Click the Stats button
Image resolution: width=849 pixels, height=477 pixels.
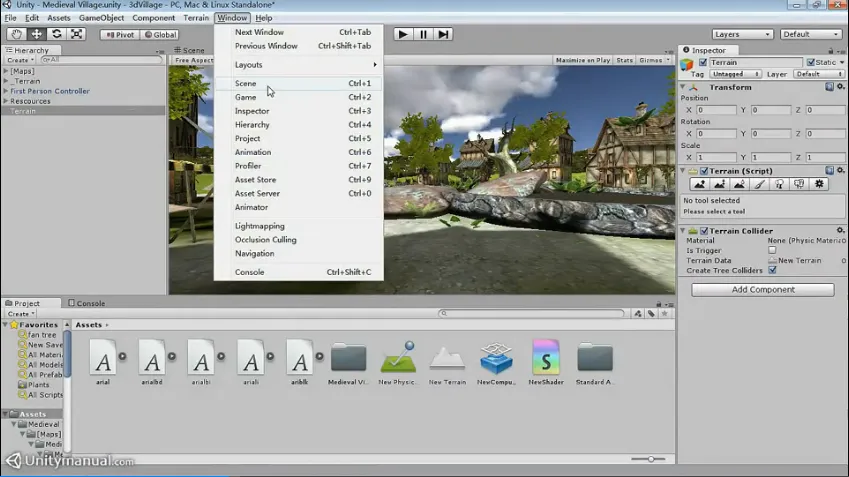[624, 60]
